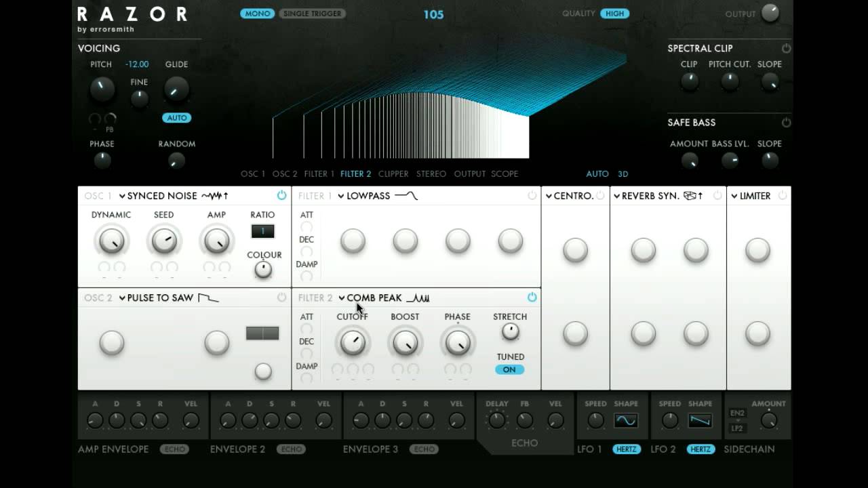
Task: Click the pitch value -12.00
Action: pos(136,64)
